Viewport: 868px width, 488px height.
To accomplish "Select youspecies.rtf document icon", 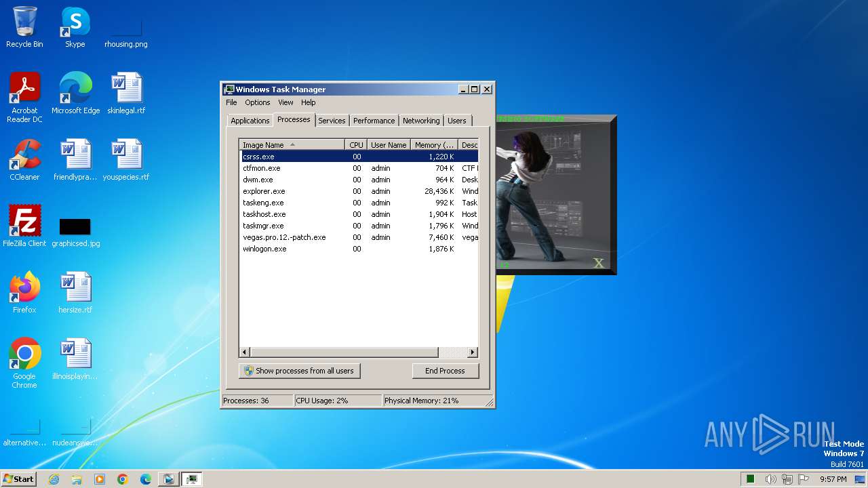I will [126, 160].
